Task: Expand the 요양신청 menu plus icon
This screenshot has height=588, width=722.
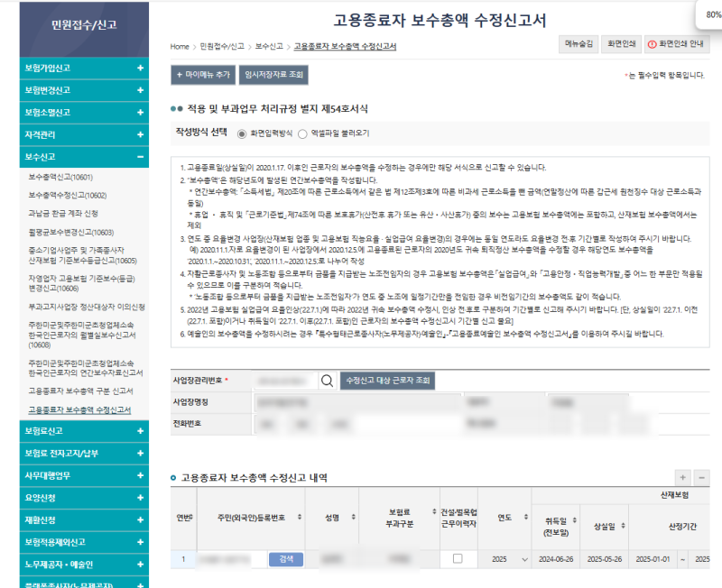Action: coord(141,498)
